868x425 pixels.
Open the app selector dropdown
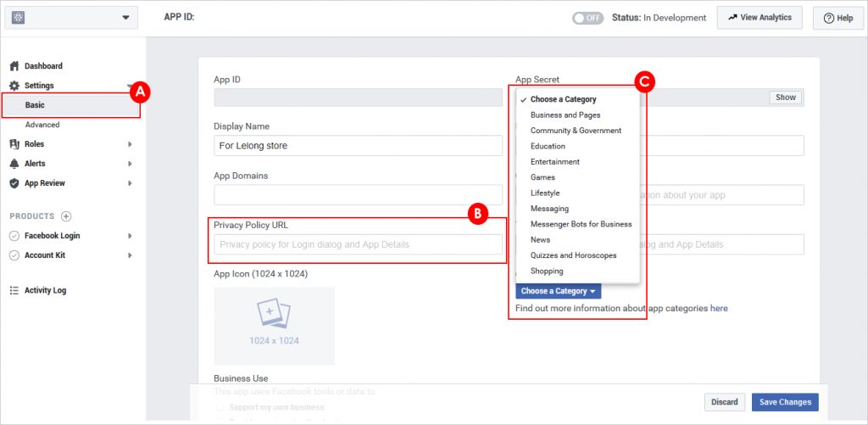click(x=71, y=18)
